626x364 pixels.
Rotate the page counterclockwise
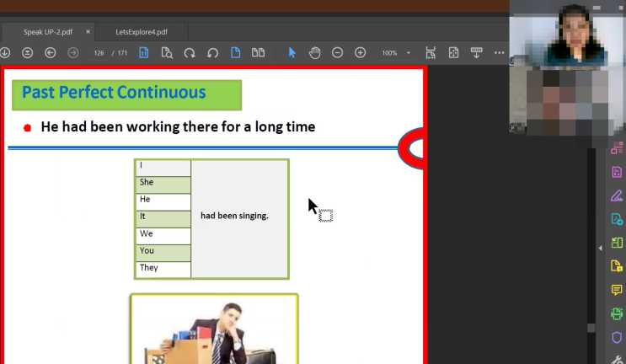pos(213,53)
